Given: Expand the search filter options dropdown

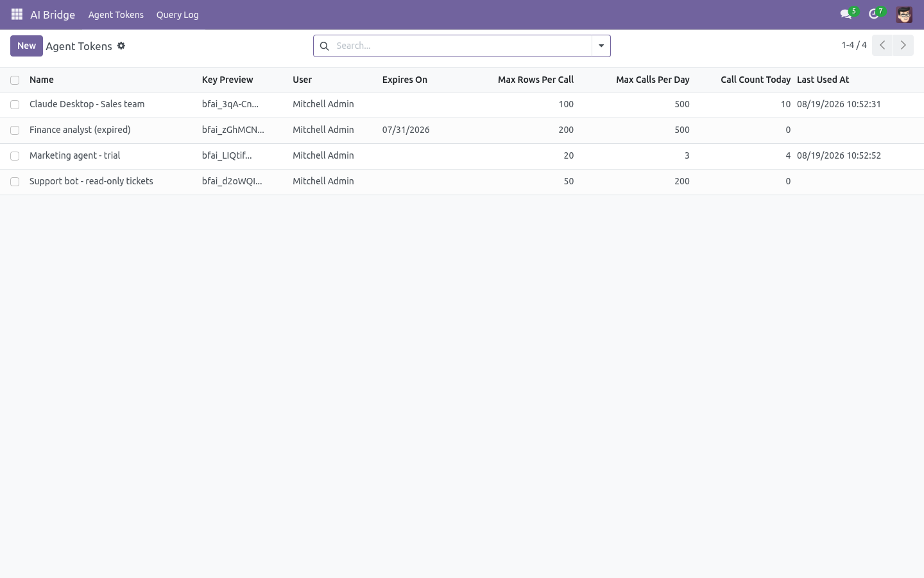Looking at the screenshot, I should click(601, 46).
